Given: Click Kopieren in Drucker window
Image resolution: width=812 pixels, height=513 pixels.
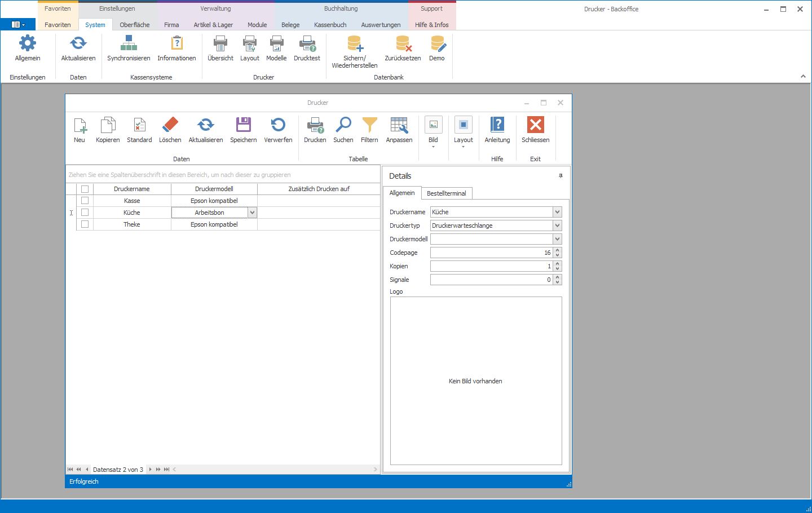Looking at the screenshot, I should 108,130.
